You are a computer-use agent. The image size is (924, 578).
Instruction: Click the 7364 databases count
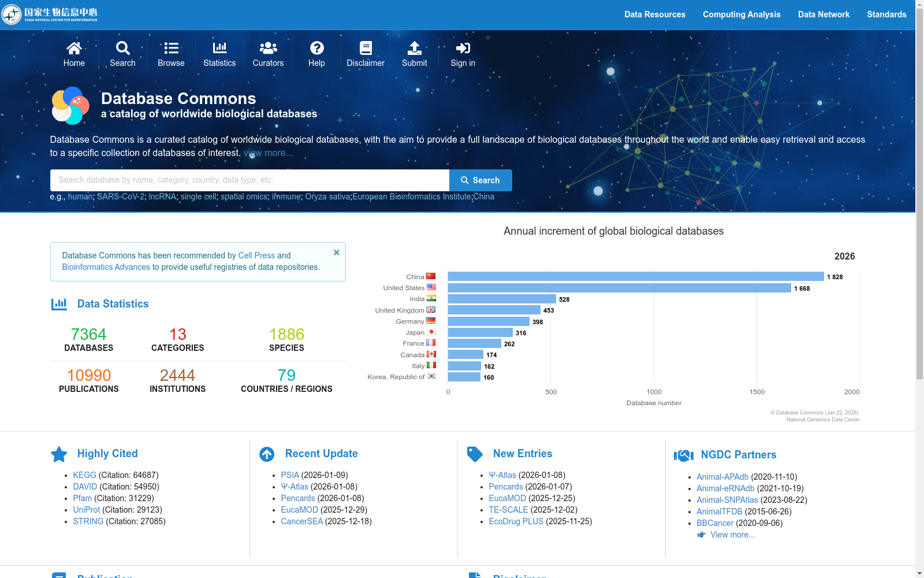point(88,334)
